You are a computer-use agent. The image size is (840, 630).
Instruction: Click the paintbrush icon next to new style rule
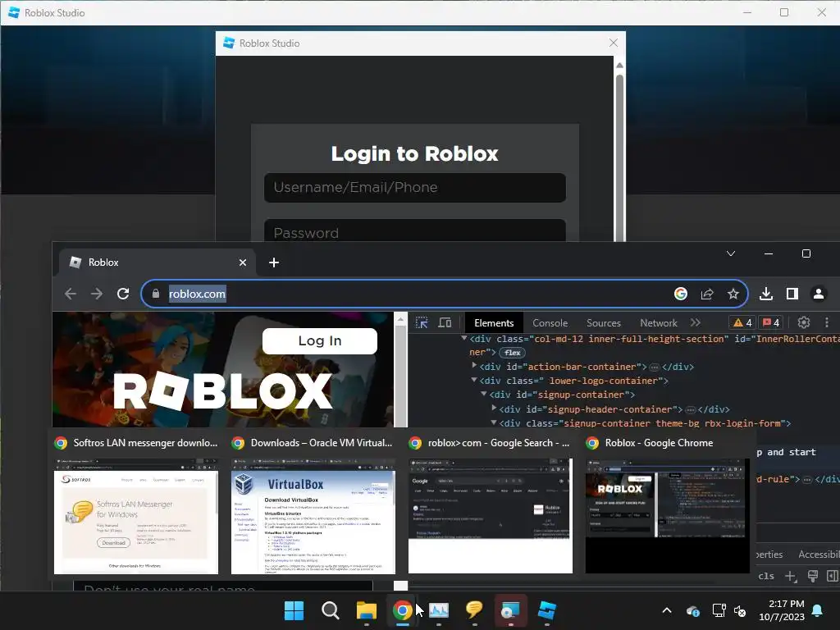(x=813, y=576)
